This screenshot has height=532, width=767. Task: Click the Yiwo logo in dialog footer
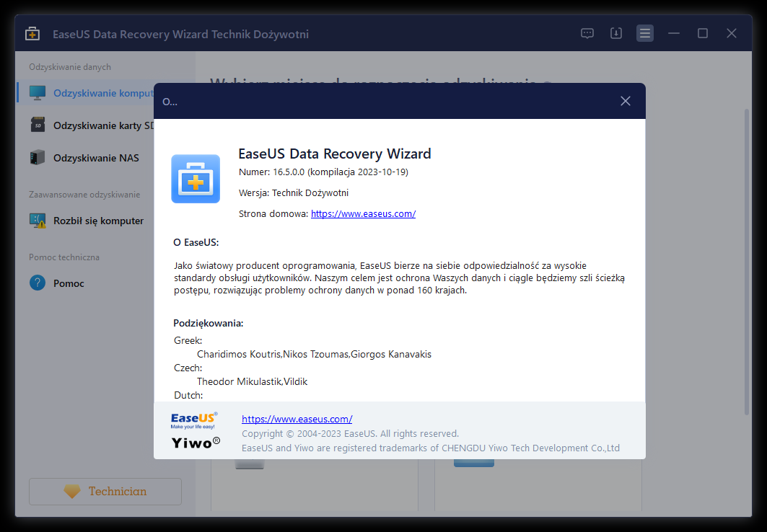pyautogui.click(x=196, y=443)
